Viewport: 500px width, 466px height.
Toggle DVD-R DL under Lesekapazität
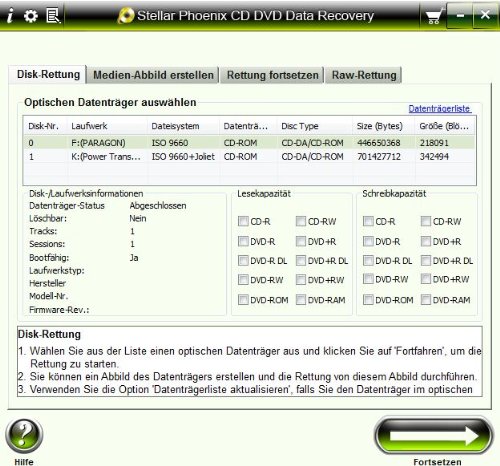243,260
